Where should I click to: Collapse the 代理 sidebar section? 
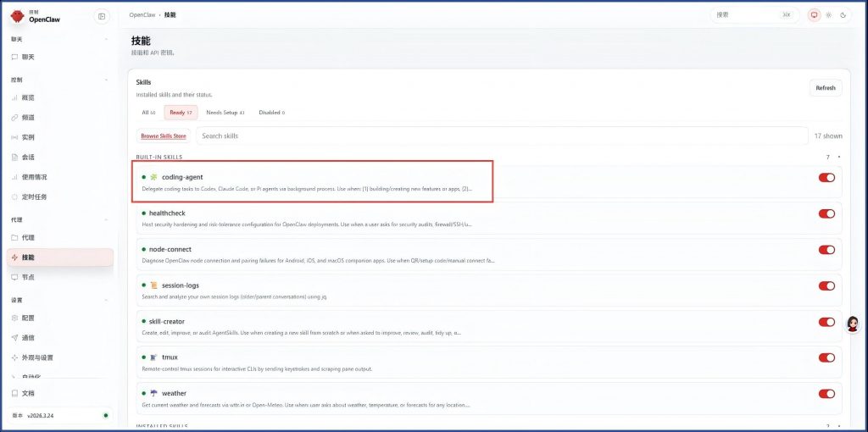click(106, 219)
